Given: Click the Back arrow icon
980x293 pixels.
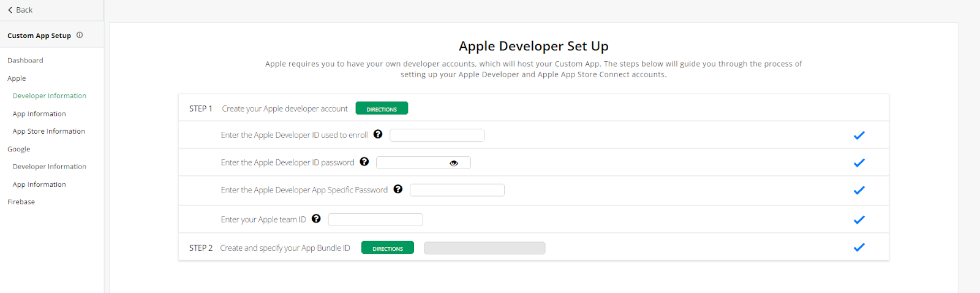Looking at the screenshot, I should pos(10,10).
